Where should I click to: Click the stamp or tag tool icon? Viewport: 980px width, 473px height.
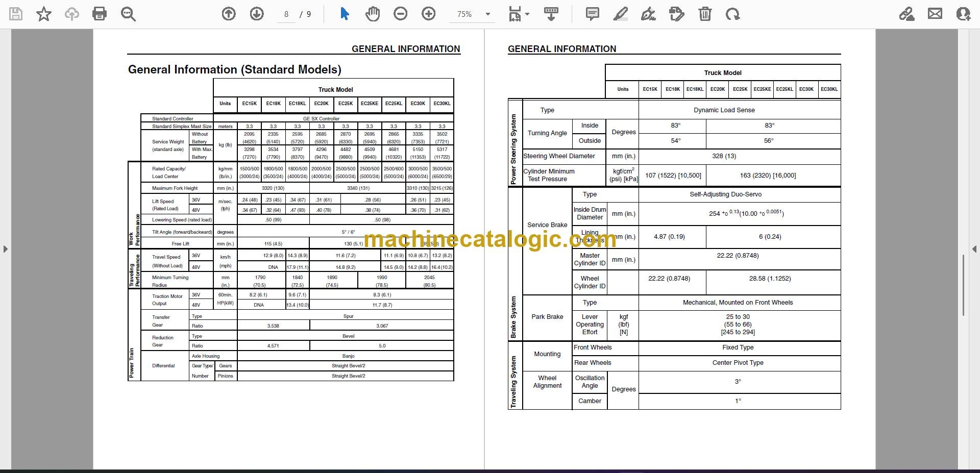tap(677, 14)
